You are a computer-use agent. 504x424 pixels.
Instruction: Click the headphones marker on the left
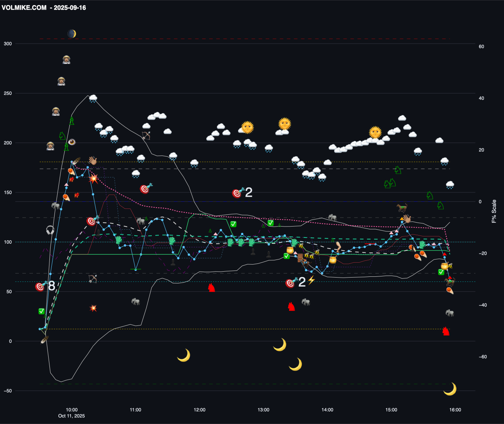(50, 230)
